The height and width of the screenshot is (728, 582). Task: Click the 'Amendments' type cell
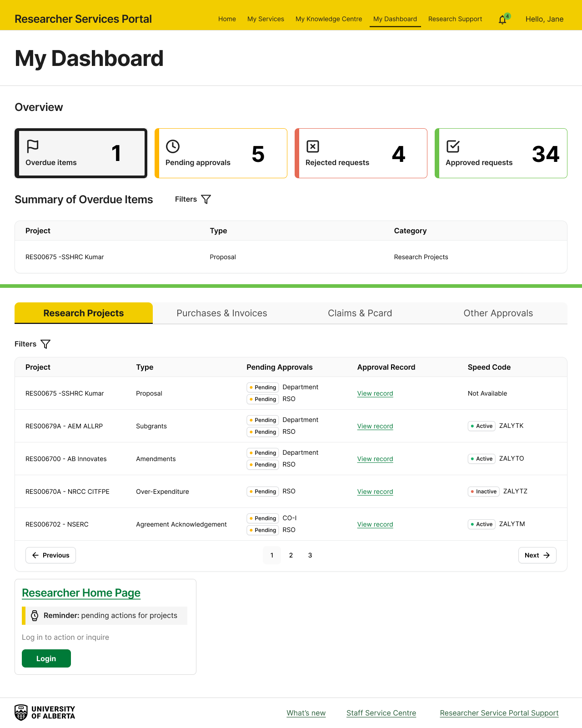[x=156, y=459]
